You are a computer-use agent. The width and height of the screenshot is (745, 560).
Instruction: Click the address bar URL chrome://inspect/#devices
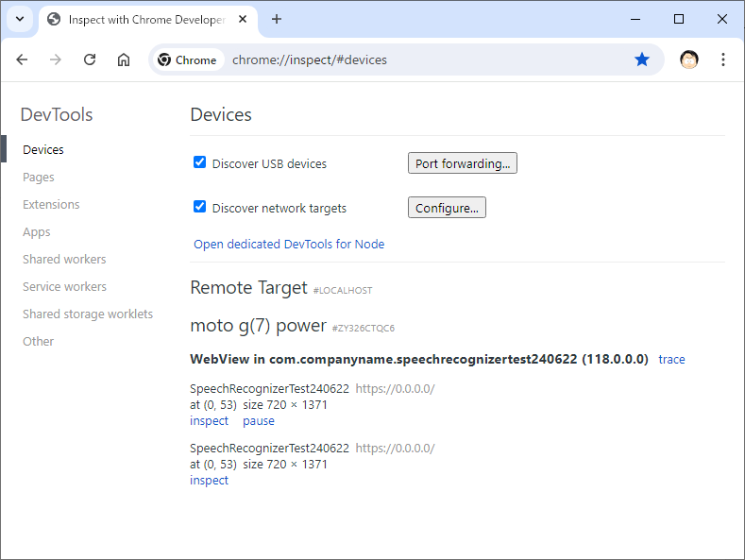[310, 59]
